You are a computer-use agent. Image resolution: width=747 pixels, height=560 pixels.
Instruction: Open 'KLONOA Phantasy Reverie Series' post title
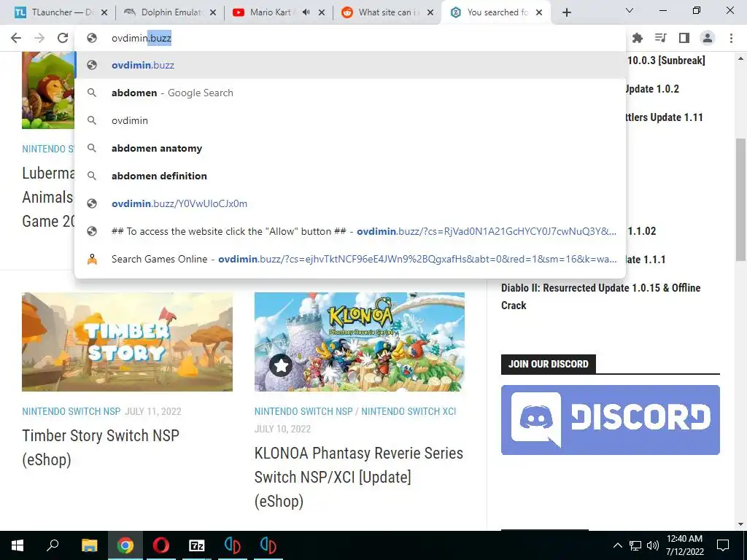(359, 477)
